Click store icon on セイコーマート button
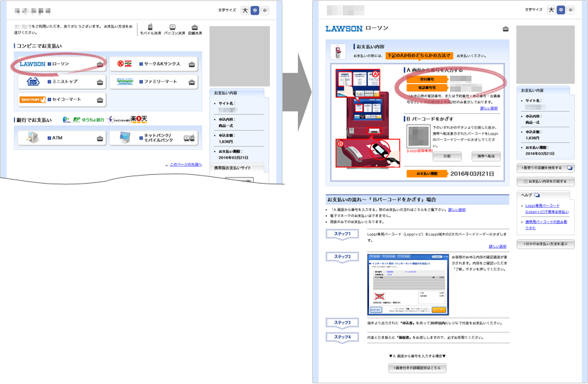The height and width of the screenshot is (384, 588). pyautogui.click(x=100, y=100)
